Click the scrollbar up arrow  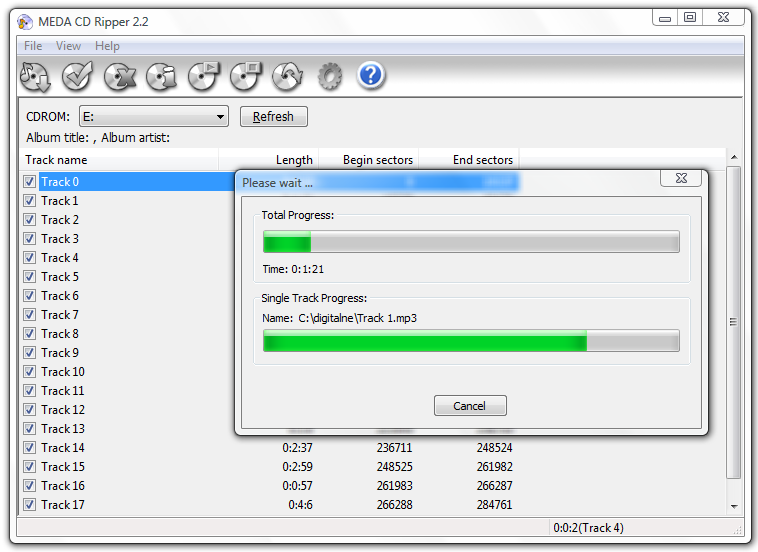click(734, 157)
